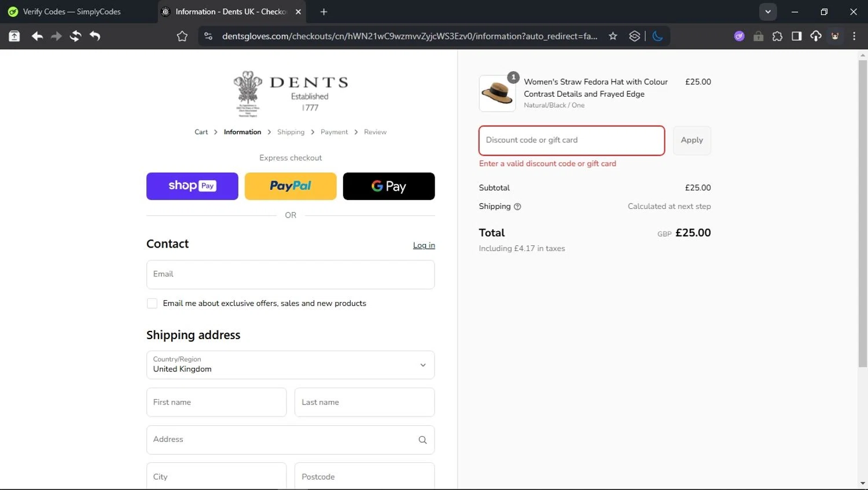Open the tab search dropdown arrow
This screenshot has width=868, height=490.
tap(768, 12)
